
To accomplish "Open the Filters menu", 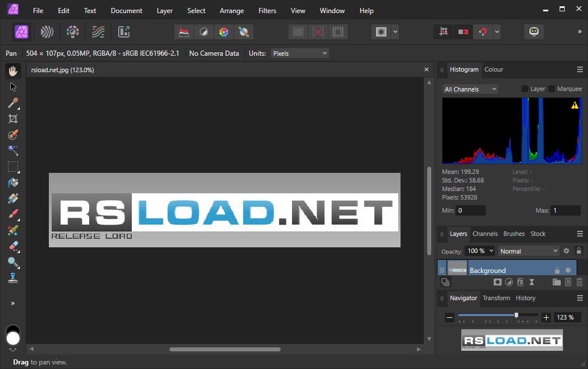I will click(267, 10).
